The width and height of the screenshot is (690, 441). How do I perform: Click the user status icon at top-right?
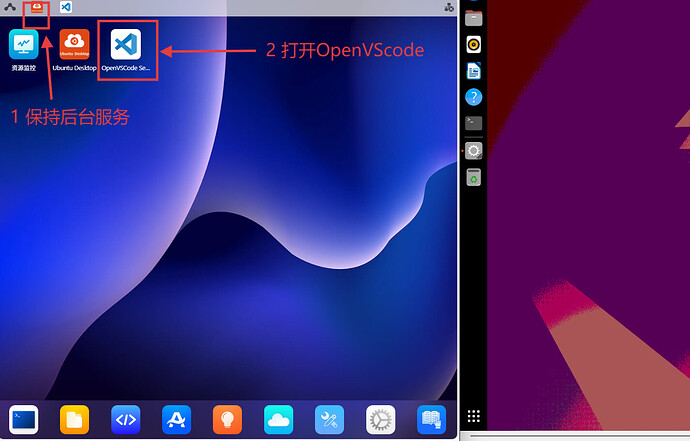(448, 7)
